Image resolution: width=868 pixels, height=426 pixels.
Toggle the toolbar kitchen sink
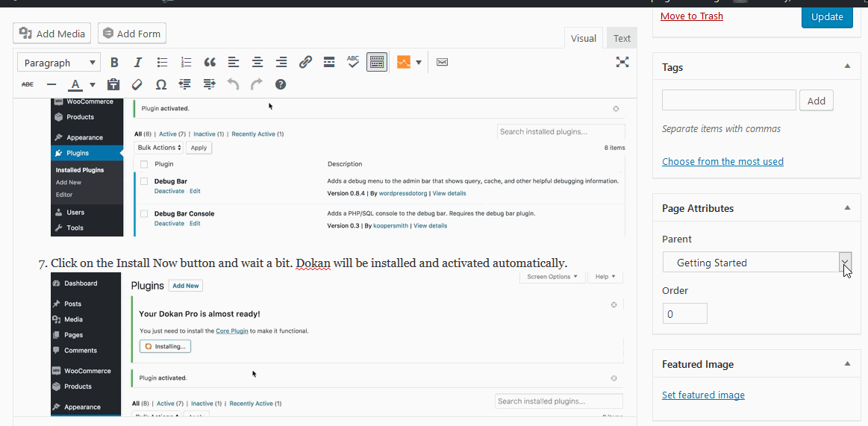(x=376, y=63)
